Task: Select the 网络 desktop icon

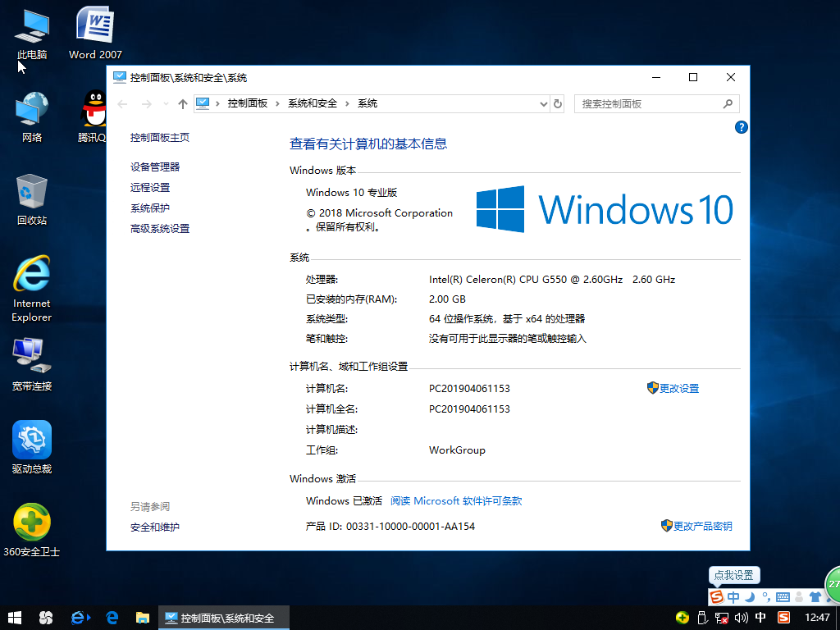Action: pyautogui.click(x=32, y=116)
